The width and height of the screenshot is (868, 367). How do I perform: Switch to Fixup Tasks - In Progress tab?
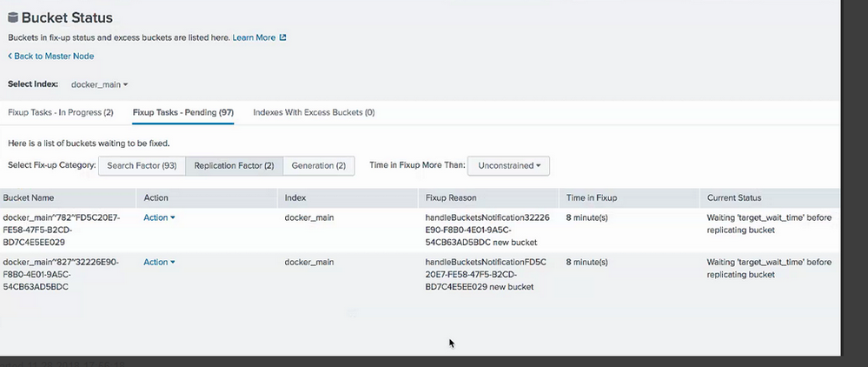[x=61, y=112]
